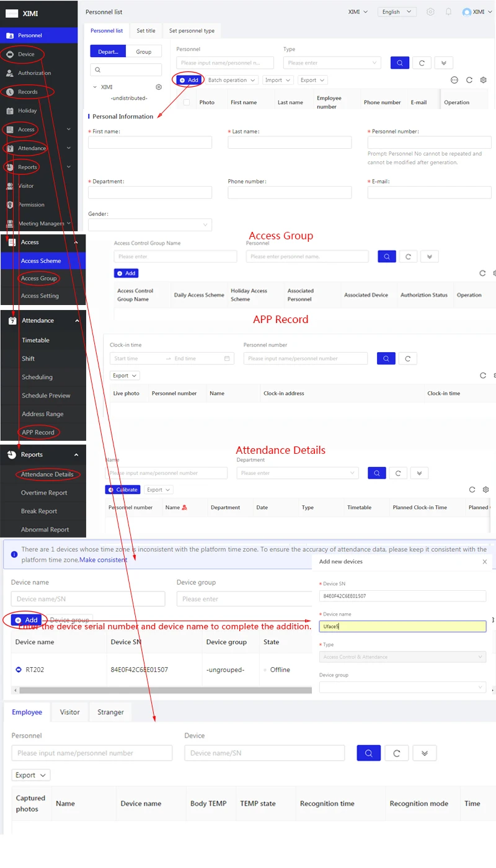Viewport: 496px width, 868px height.
Task: Collapse the Attendance submenu header
Action: click(x=43, y=321)
